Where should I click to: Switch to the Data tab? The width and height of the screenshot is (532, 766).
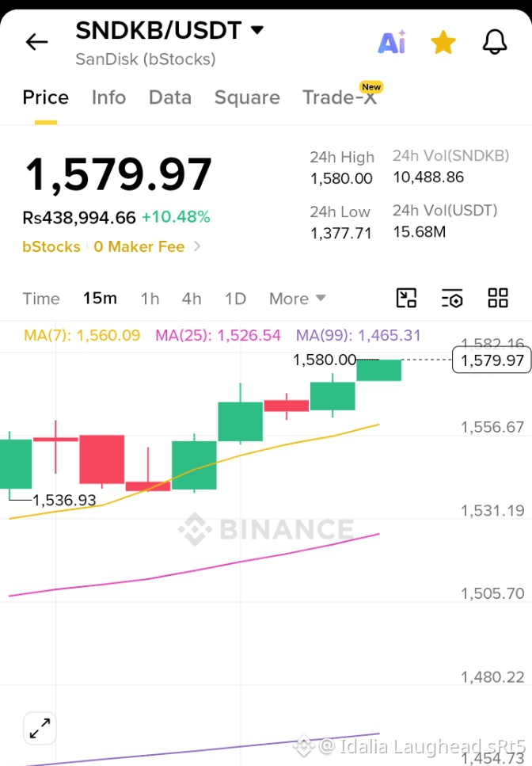170,97
